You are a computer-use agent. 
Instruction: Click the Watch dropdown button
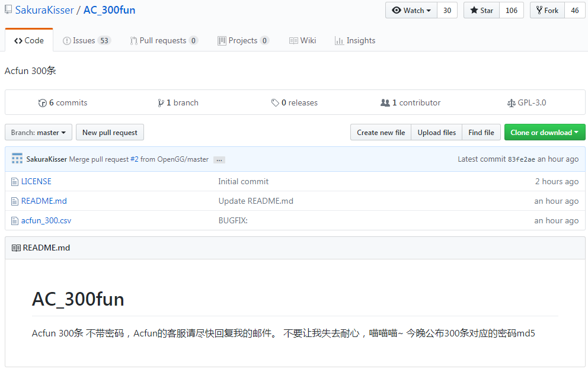[x=411, y=11]
